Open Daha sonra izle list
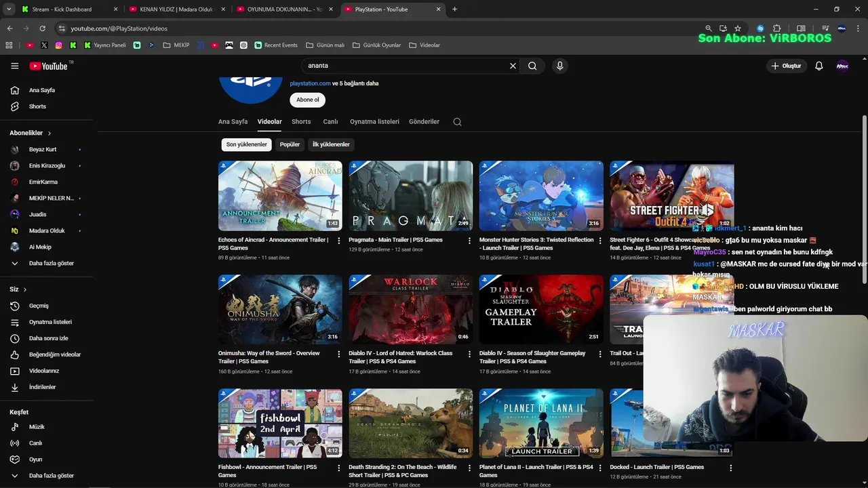The width and height of the screenshot is (868, 488). [48, 338]
